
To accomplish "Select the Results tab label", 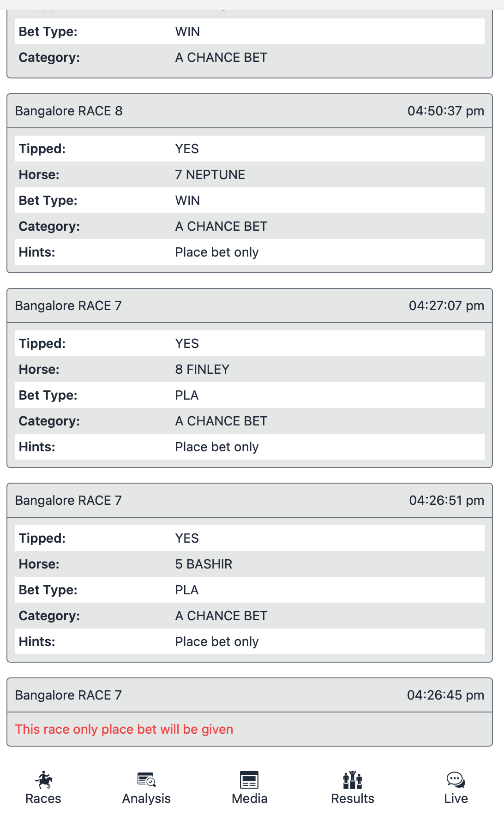I will click(x=353, y=799).
